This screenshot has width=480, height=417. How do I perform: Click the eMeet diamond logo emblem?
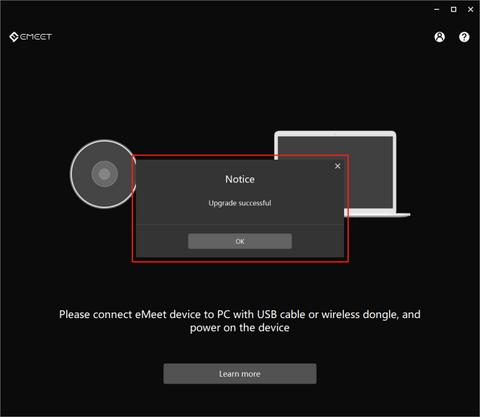pos(14,37)
